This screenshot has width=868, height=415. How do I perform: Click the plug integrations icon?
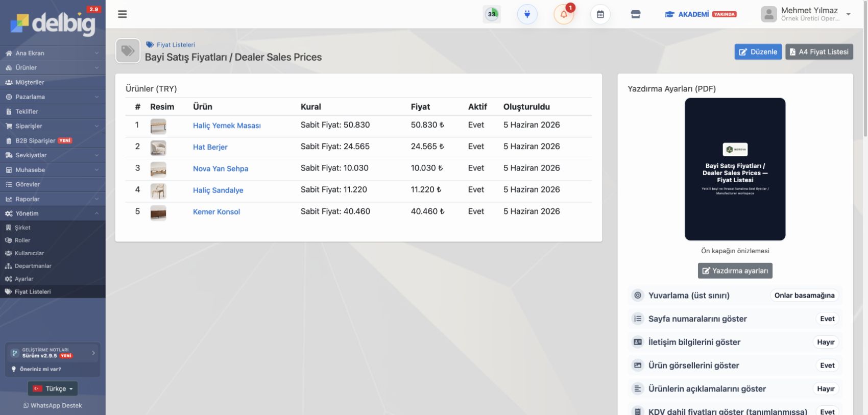click(527, 14)
